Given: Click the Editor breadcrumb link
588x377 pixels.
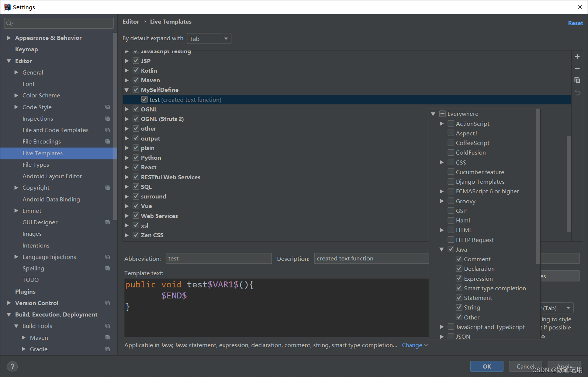Looking at the screenshot, I should [131, 21].
